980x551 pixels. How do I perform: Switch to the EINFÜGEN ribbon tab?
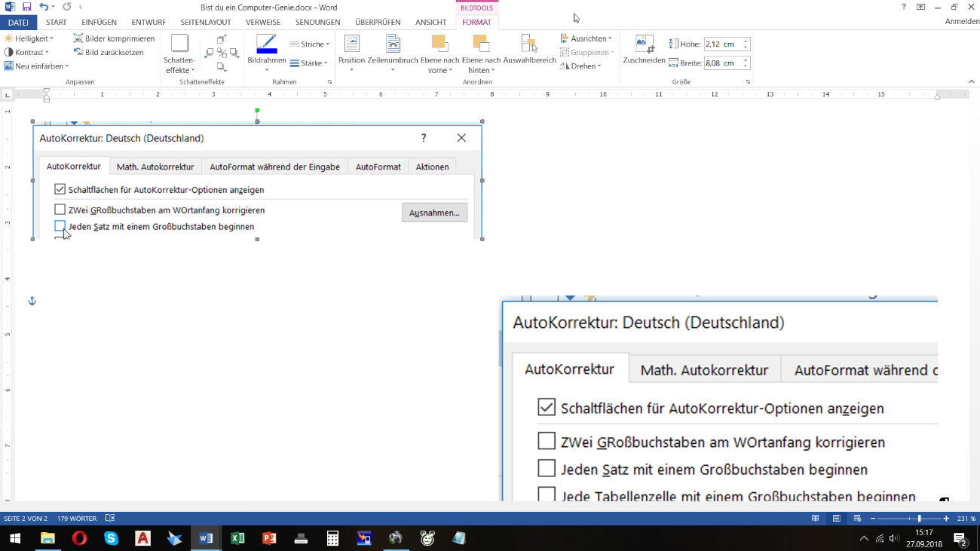point(99,23)
